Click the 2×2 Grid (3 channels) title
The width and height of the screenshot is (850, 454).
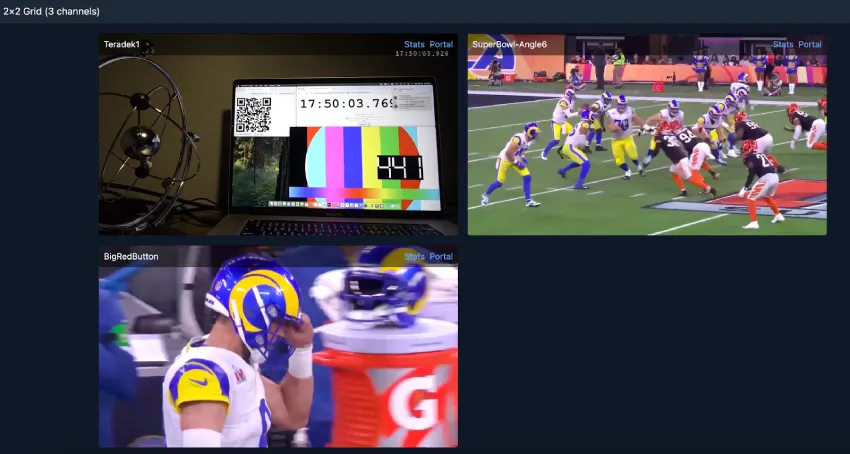(51, 11)
